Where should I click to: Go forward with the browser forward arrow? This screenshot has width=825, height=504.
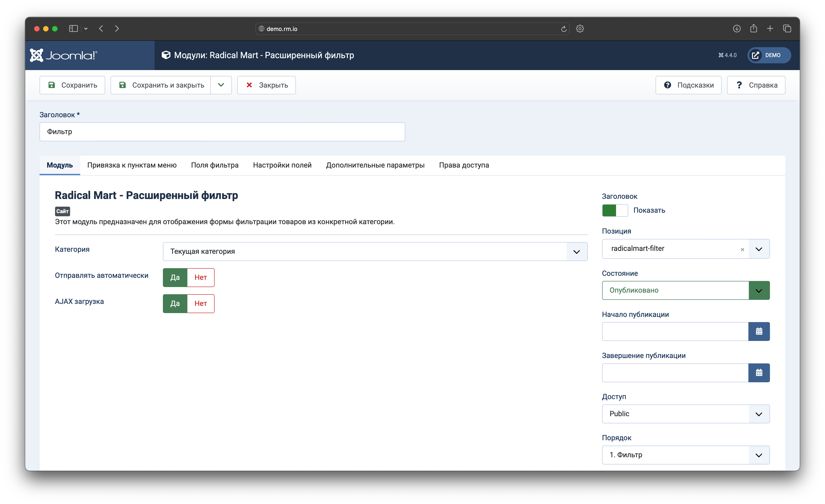coord(117,29)
